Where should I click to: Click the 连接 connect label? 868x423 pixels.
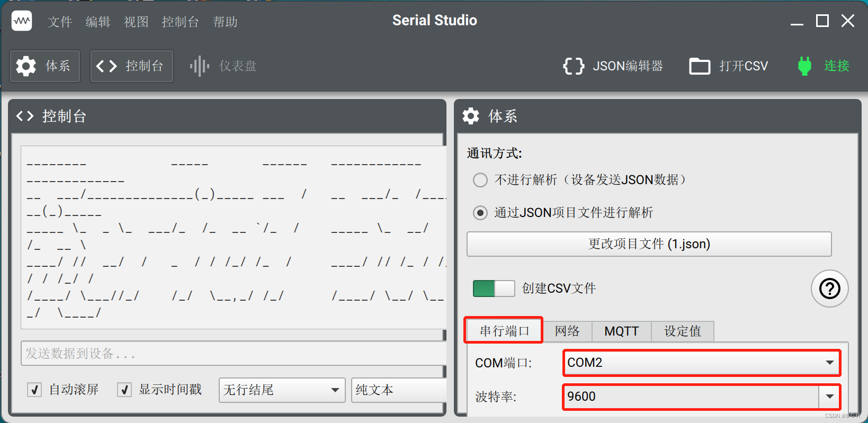(837, 66)
